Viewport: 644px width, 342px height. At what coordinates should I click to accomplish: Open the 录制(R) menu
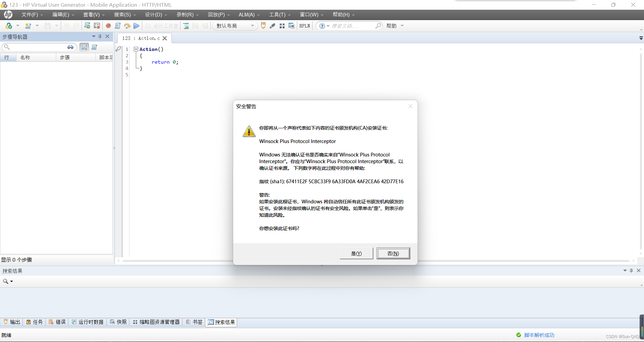coord(187,15)
